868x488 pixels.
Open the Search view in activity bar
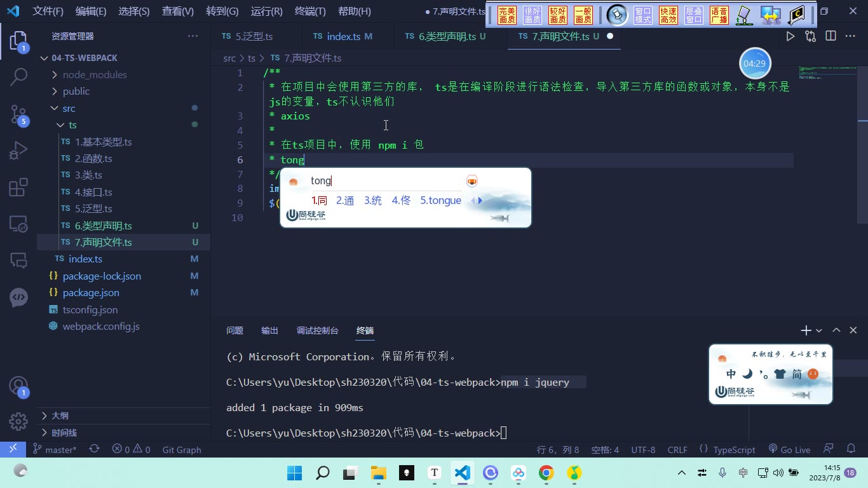click(18, 77)
